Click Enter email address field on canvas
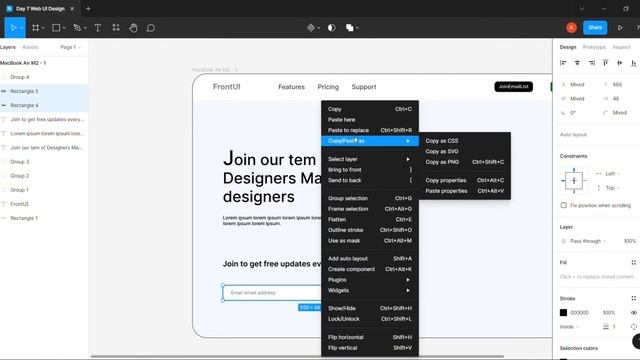 click(272, 293)
